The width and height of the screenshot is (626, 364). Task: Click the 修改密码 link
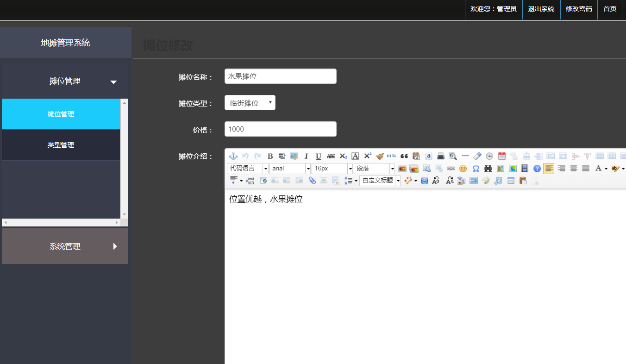pos(579,9)
